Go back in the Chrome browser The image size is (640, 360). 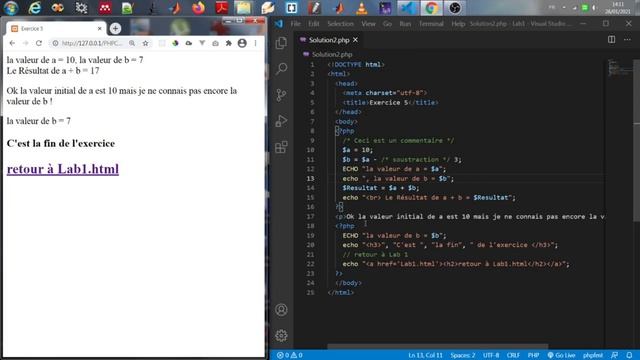pyautogui.click(x=12, y=43)
